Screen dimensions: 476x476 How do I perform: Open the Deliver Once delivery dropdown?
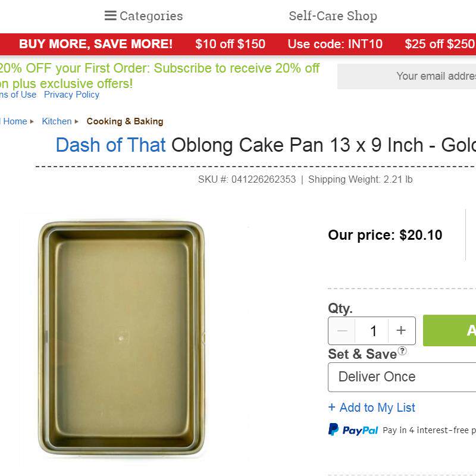(x=402, y=377)
